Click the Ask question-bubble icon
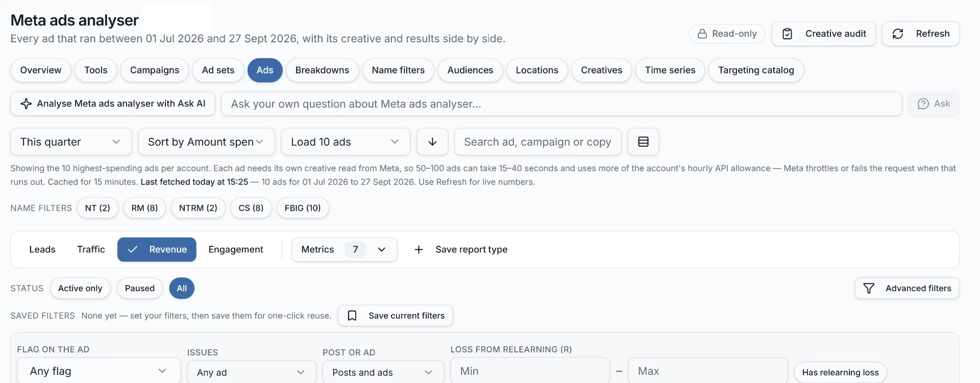This screenshot has width=980, height=383. pos(923,104)
